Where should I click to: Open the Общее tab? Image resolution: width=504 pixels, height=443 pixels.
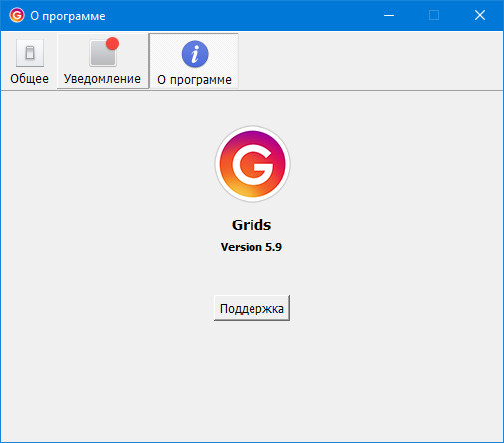click(29, 61)
